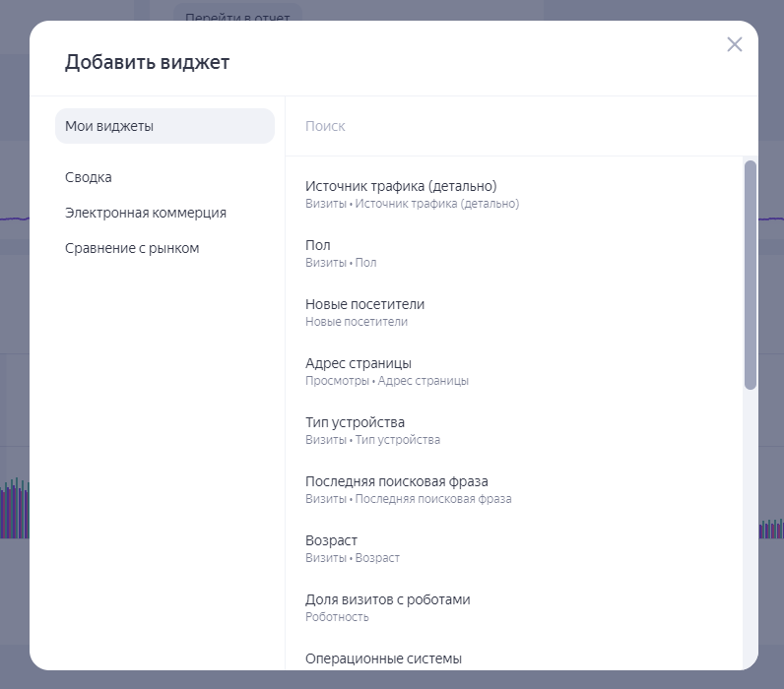784x689 pixels.
Task: Choose the Пол widget
Action: click(x=318, y=245)
